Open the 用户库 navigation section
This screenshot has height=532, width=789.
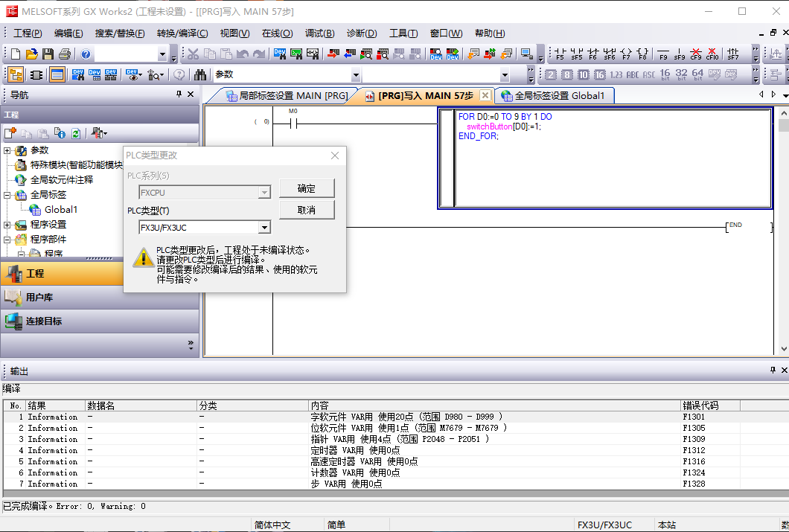39,298
